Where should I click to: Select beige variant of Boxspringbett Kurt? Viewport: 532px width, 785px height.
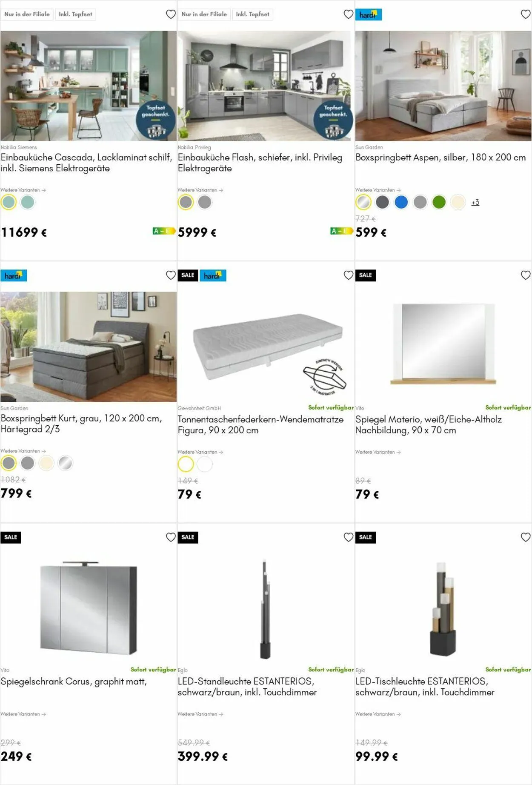46,463
